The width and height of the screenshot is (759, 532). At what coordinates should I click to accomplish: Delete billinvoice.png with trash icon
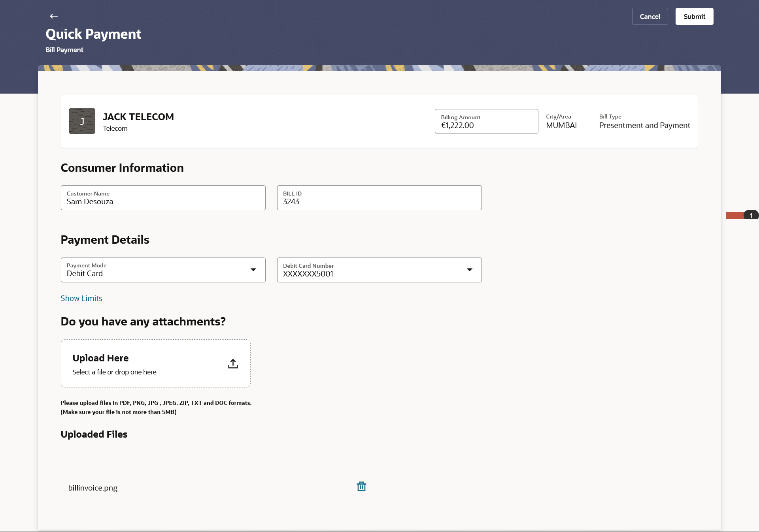tap(361, 487)
